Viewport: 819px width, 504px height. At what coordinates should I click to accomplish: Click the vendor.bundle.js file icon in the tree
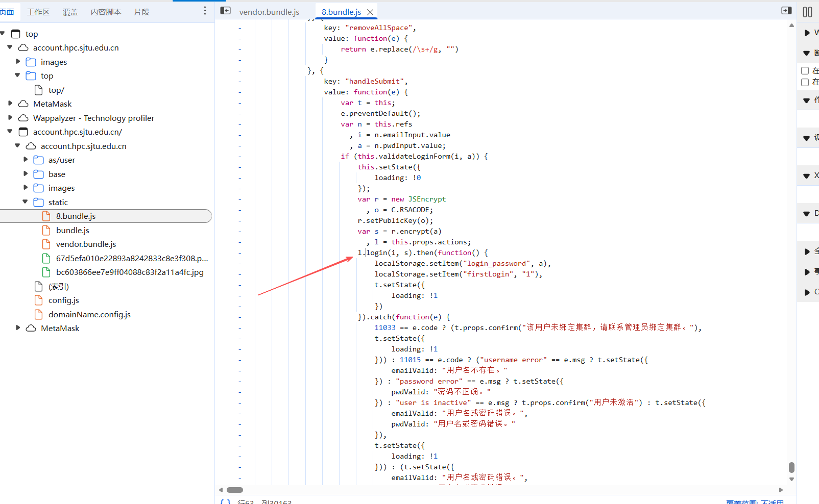[46, 244]
